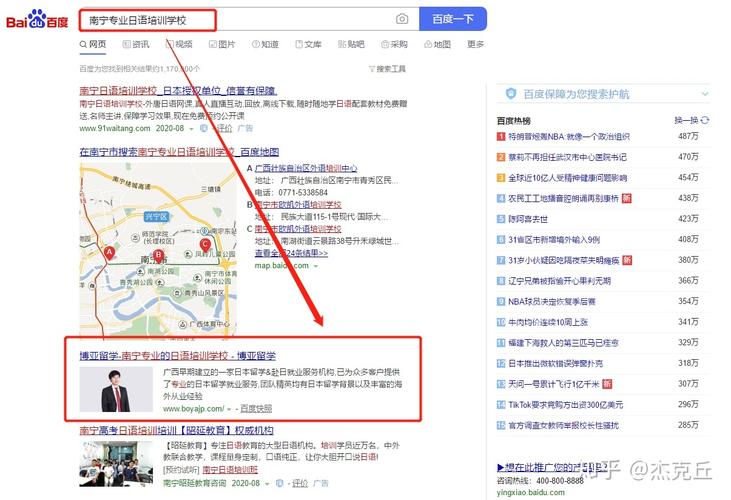
Task: Click 换一换 refresh hot list
Action: (691, 120)
